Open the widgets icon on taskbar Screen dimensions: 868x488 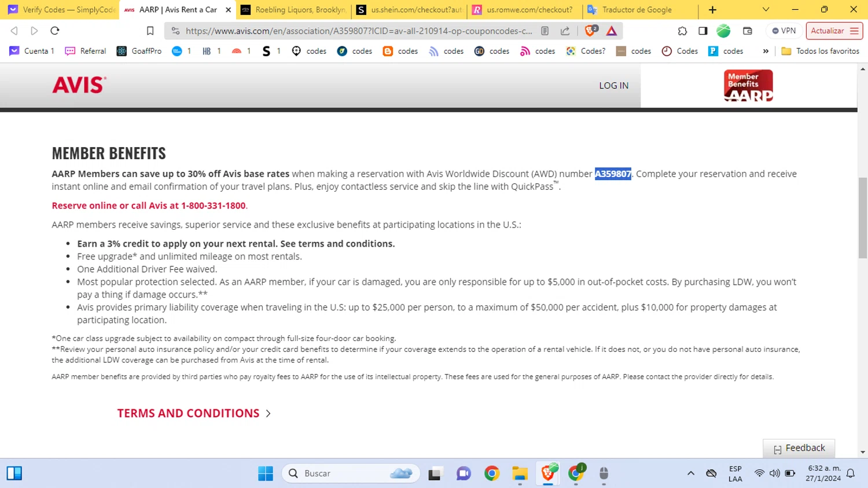pyautogui.click(x=14, y=474)
